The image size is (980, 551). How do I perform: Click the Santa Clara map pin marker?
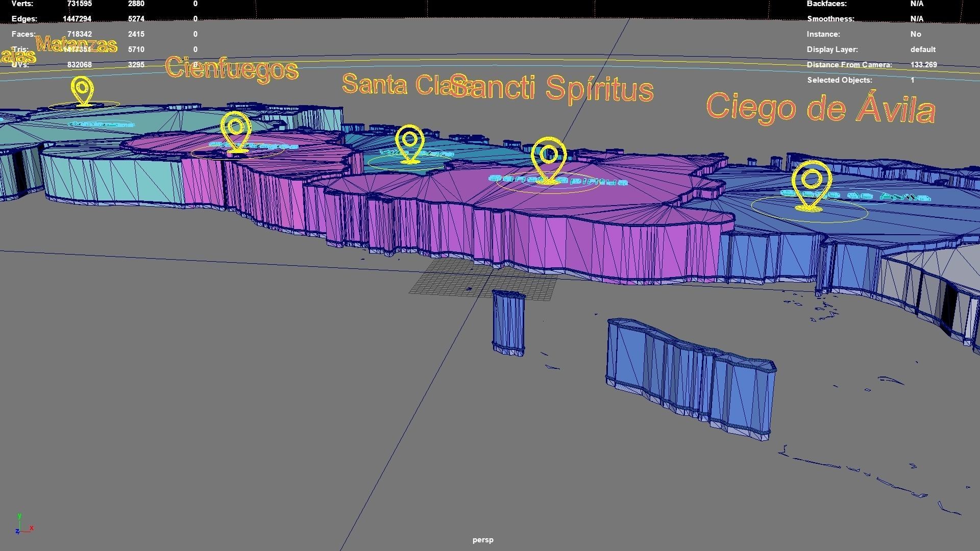409,142
